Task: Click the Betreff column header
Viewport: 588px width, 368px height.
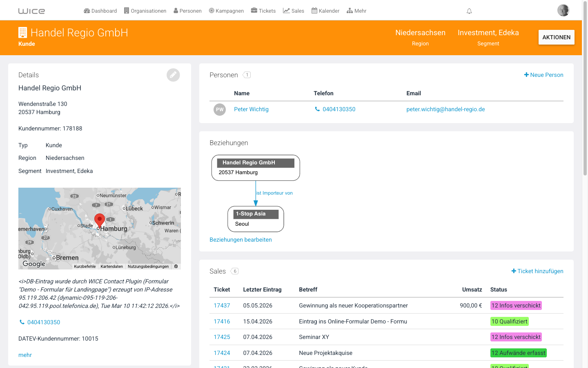Action: [308, 289]
